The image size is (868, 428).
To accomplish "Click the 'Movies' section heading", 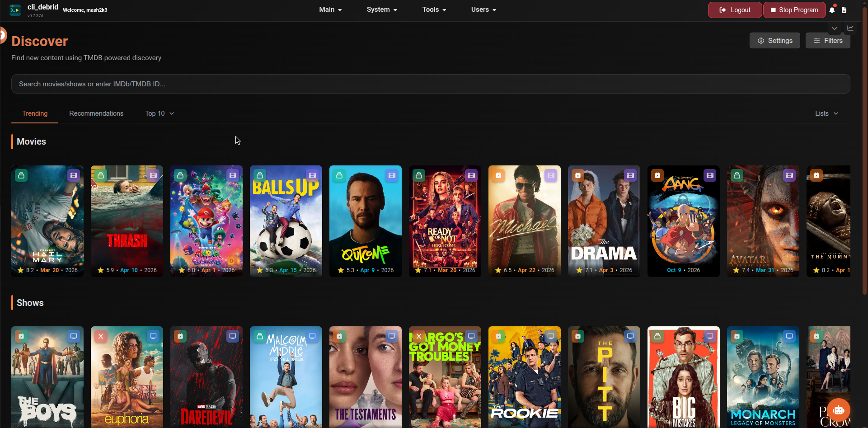I will point(31,141).
